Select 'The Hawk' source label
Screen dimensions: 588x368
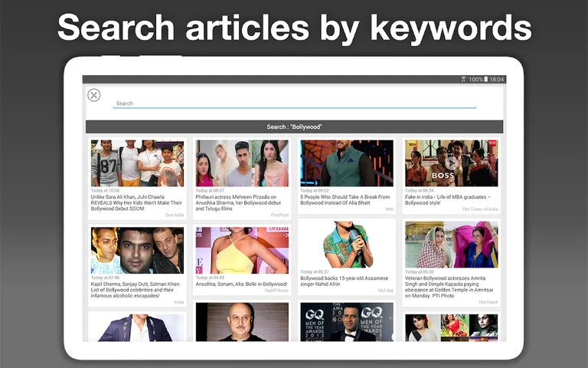pyautogui.click(x=488, y=302)
